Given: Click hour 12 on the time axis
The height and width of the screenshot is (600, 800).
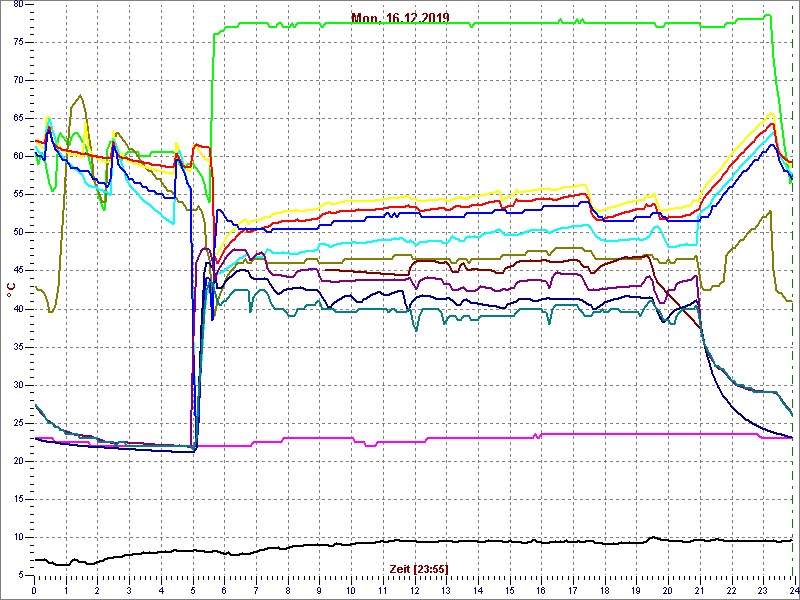Looking at the screenshot, I should (414, 590).
